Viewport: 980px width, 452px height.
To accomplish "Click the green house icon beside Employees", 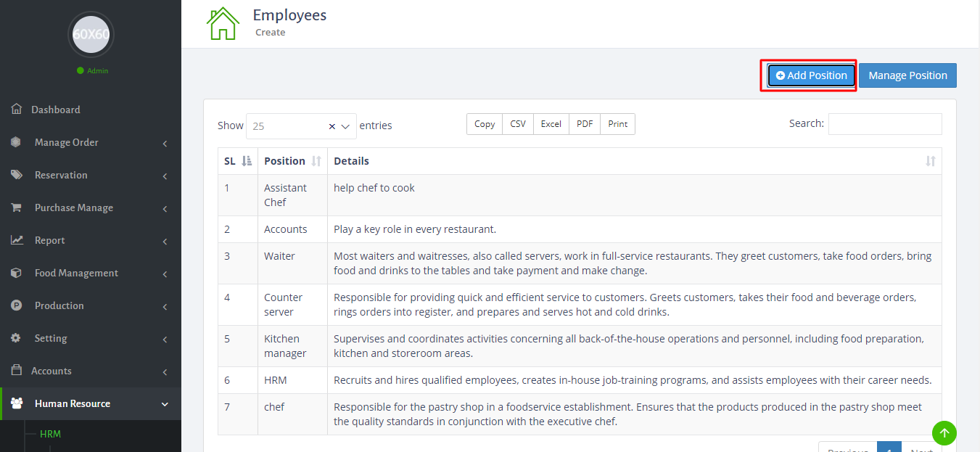I will 223,24.
